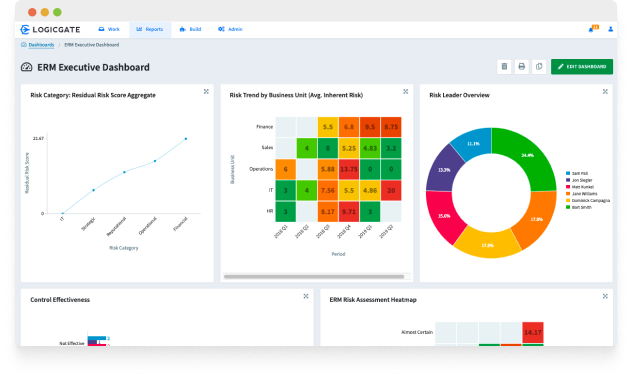Toggle Jon Siegler legend entry
Screen dimensions: 632x379
(579, 180)
